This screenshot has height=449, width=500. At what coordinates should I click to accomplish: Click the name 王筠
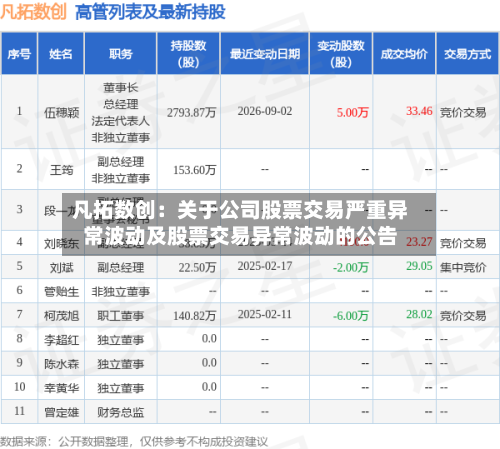click(x=61, y=170)
